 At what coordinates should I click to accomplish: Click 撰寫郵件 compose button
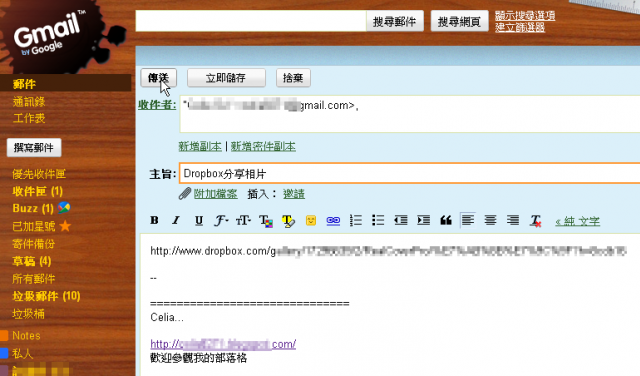point(34,147)
